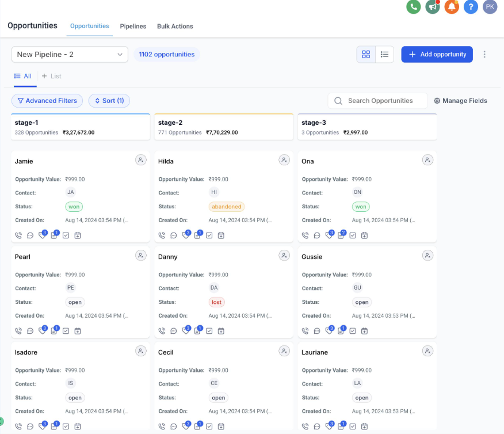Open the notes icon on Pearl card

(x=54, y=330)
